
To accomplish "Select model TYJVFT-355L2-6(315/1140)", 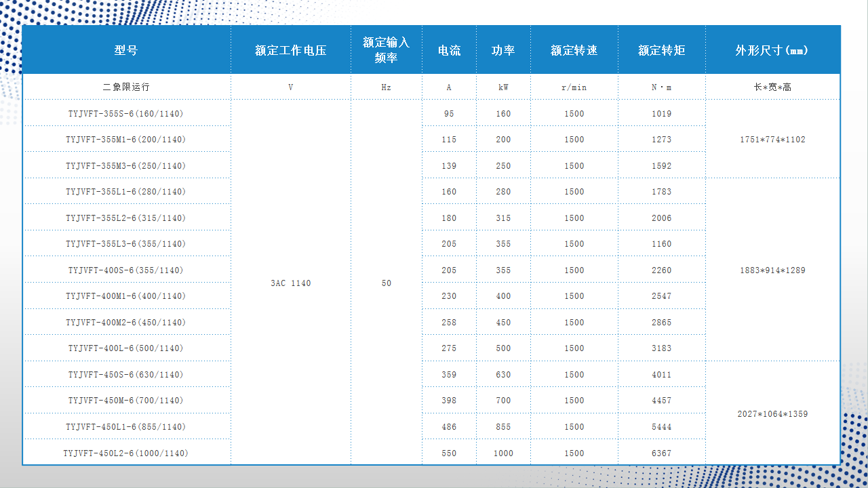I will click(x=126, y=218).
